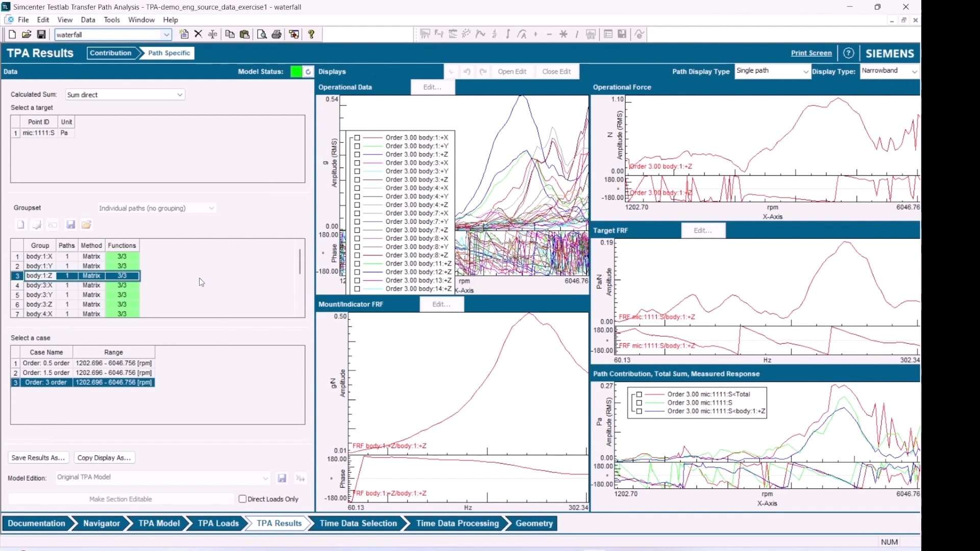Click the Save project toolbar icon
This screenshot has width=980, height=551.
[41, 35]
